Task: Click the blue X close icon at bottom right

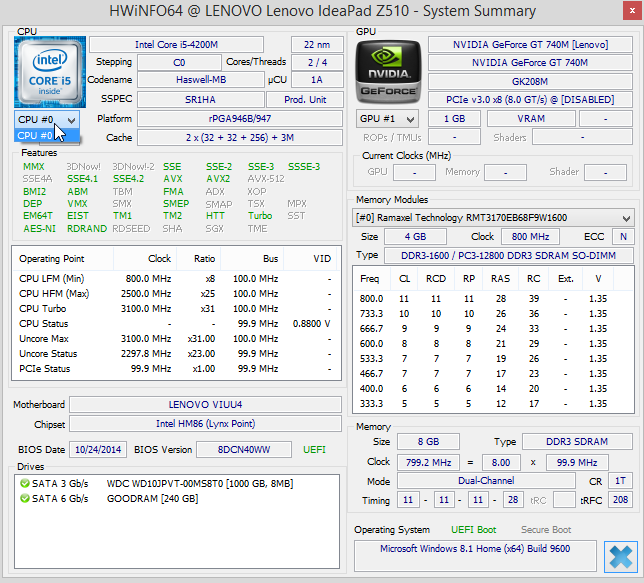Action: point(620,557)
